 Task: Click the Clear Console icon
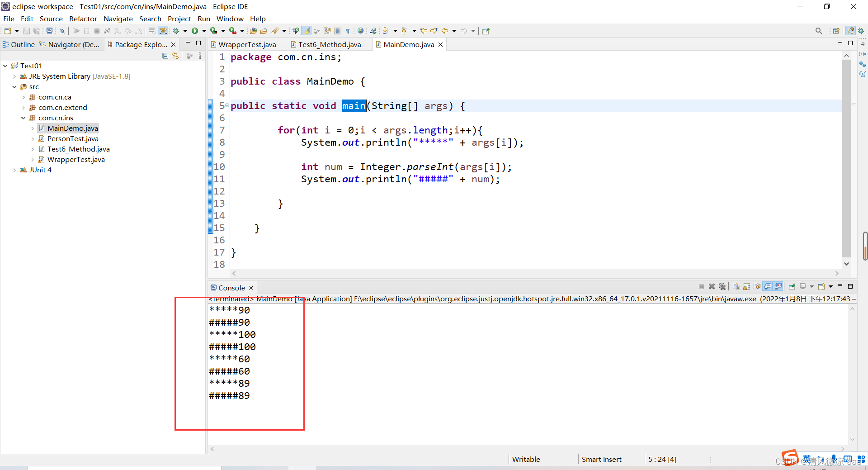tap(736, 286)
